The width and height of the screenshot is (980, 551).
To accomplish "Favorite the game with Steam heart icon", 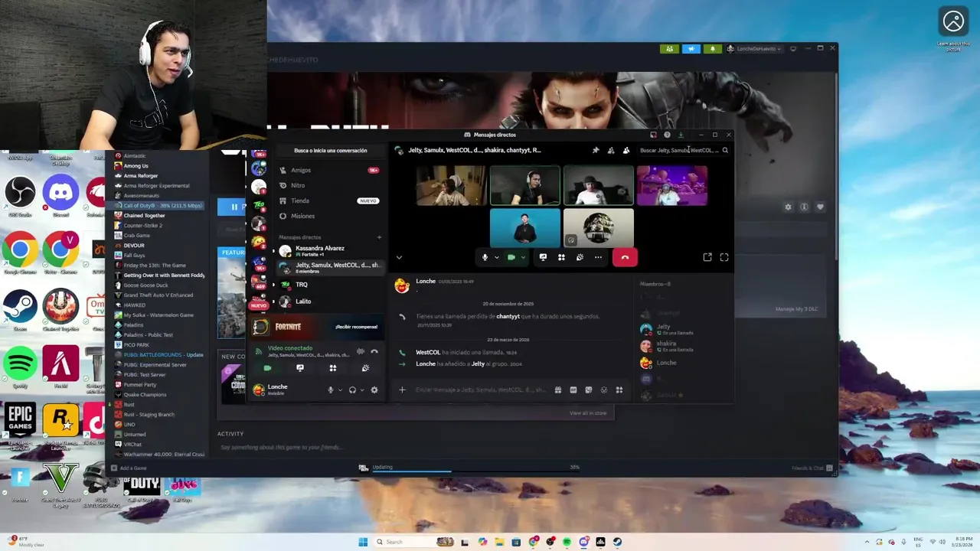I will click(820, 207).
